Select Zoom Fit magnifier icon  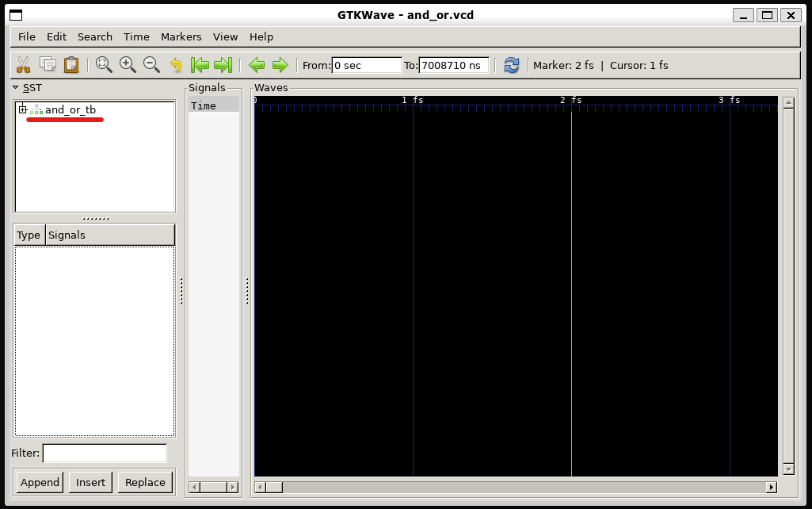click(104, 64)
